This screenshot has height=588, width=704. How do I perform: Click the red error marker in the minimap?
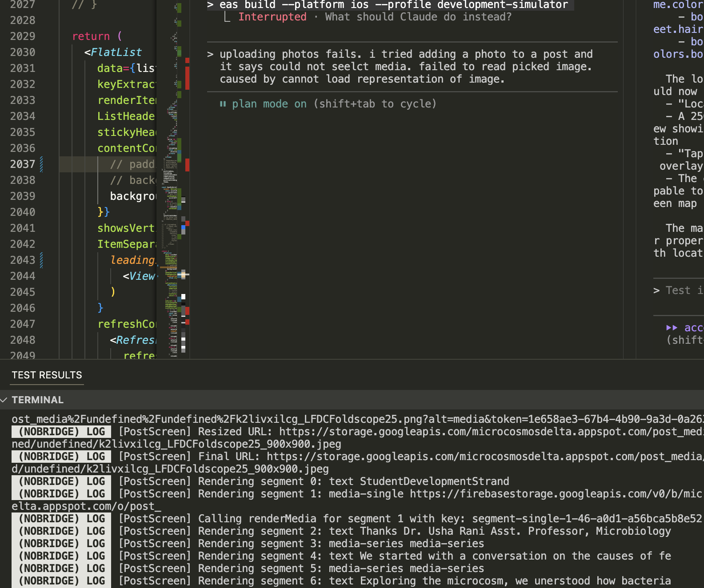click(x=188, y=78)
